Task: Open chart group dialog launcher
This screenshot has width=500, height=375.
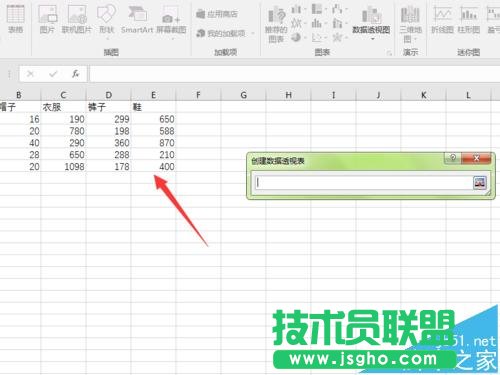Action: click(389, 53)
